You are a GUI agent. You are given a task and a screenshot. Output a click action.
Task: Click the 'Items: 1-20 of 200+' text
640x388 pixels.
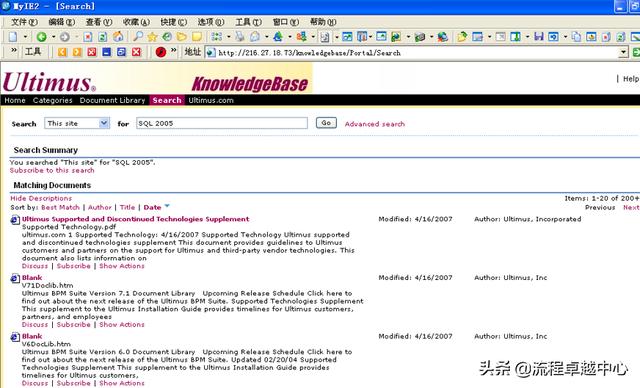click(602, 198)
